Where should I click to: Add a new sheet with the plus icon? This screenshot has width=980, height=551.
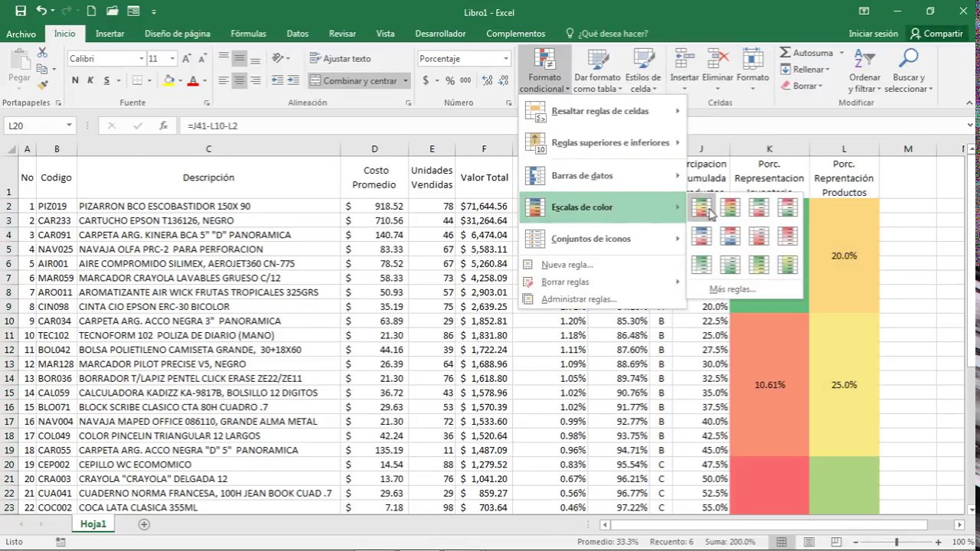tap(144, 524)
